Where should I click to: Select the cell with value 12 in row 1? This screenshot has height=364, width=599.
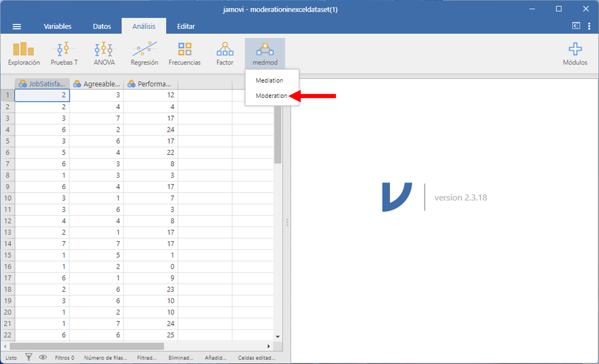[x=151, y=95]
